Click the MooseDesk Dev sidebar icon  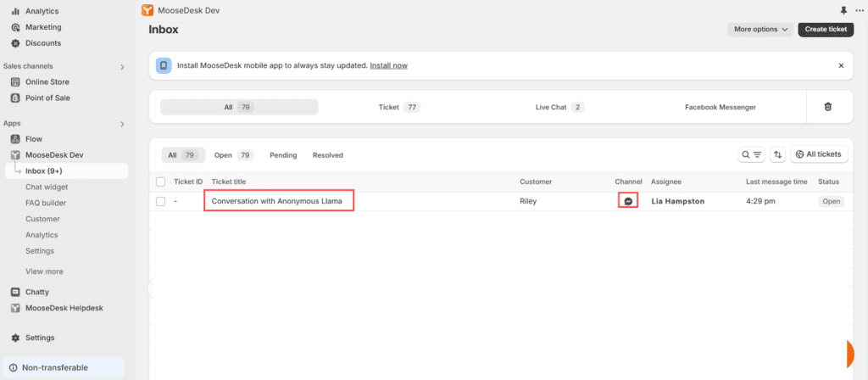[x=15, y=155]
